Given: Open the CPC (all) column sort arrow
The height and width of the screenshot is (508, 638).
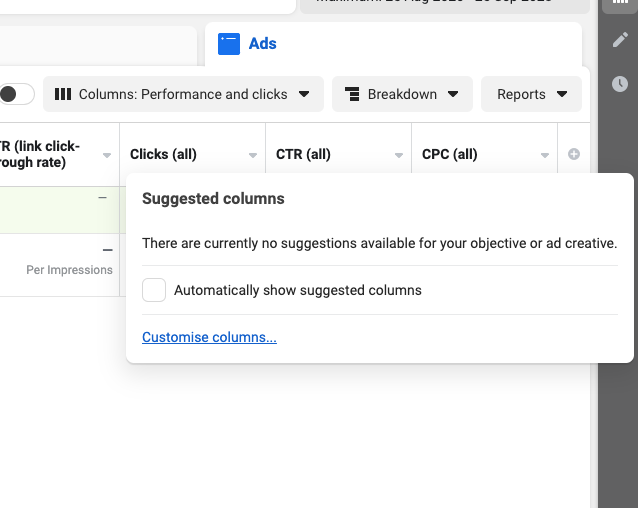Looking at the screenshot, I should point(545,155).
